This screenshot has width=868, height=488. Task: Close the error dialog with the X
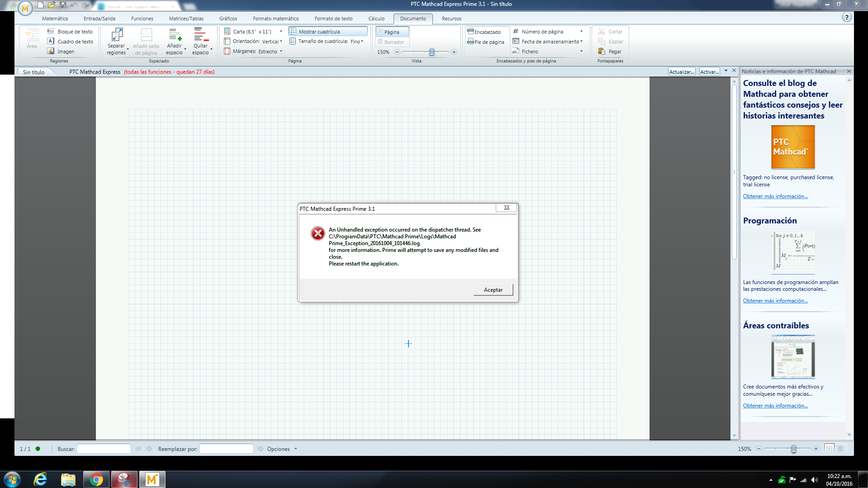click(507, 208)
